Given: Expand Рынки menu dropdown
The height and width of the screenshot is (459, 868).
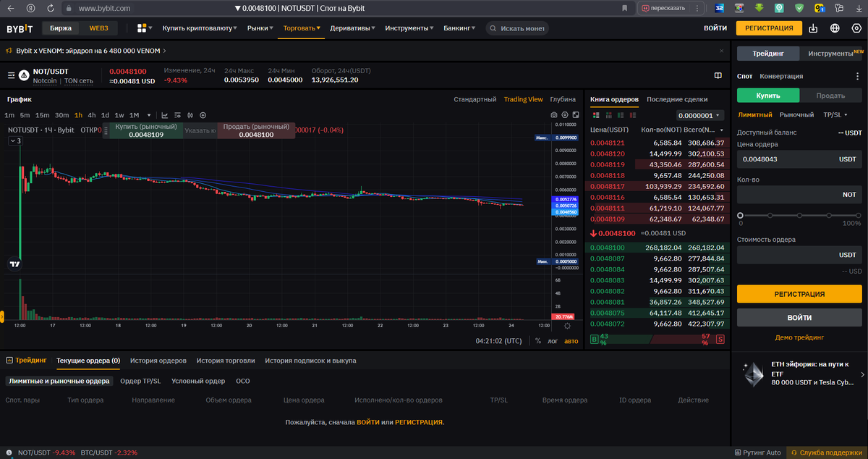Looking at the screenshot, I should [260, 28].
